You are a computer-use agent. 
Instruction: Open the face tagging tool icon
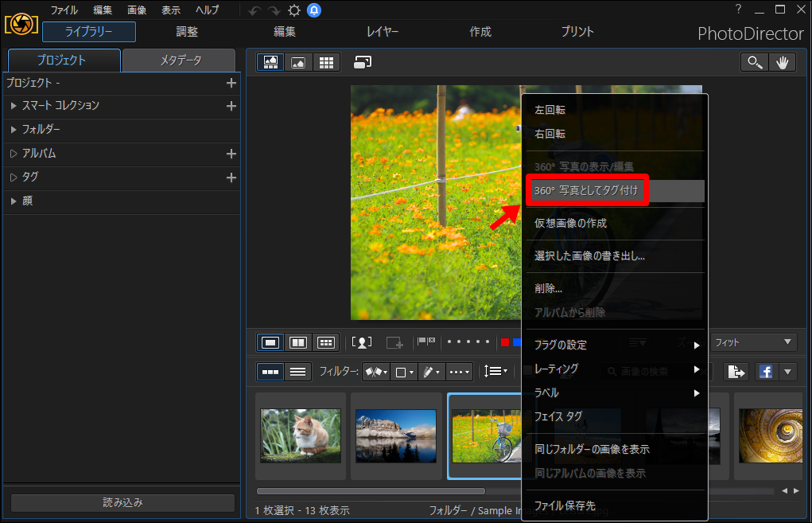[362, 342]
